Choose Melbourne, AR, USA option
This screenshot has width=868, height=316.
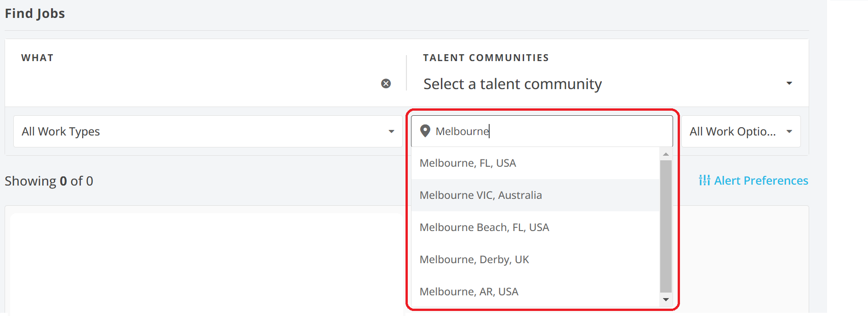469,292
